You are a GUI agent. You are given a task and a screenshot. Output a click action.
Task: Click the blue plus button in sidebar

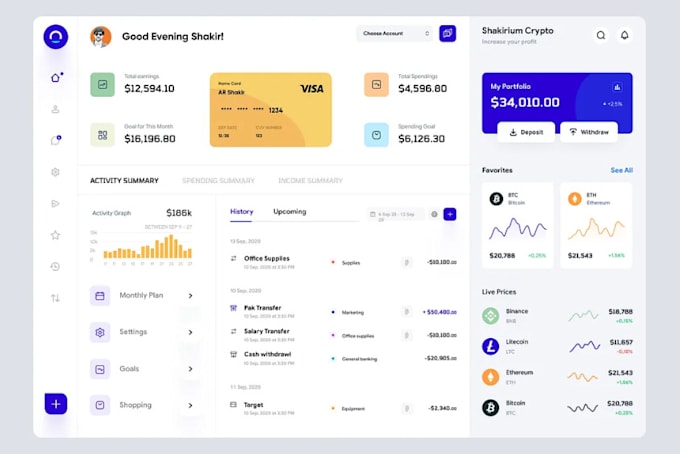56,404
